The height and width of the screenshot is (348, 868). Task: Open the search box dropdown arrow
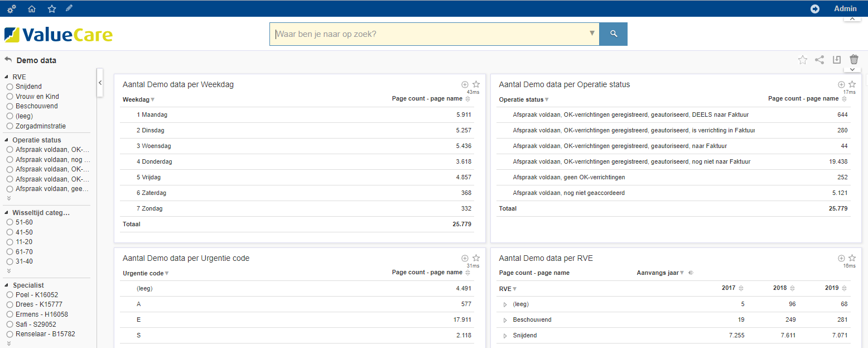pyautogui.click(x=592, y=34)
